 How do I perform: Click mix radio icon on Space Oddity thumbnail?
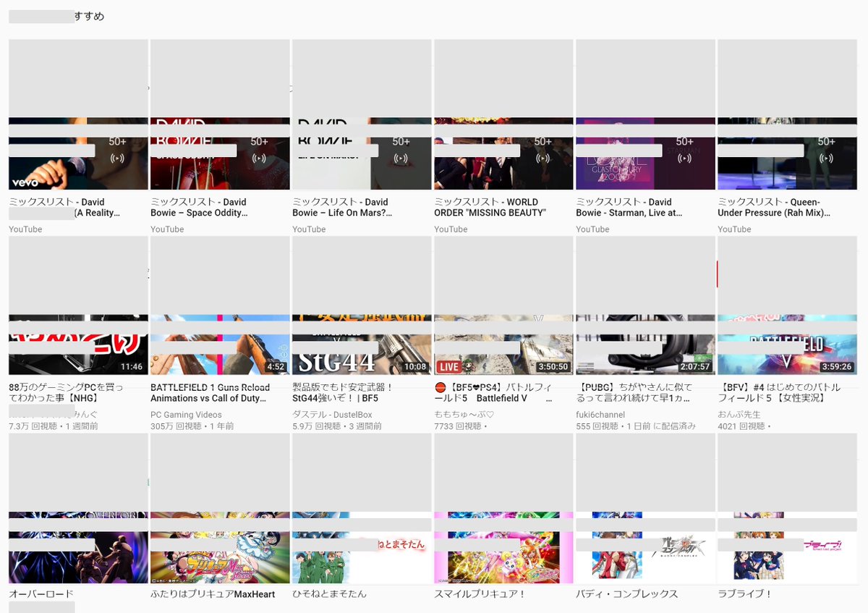pos(259,158)
